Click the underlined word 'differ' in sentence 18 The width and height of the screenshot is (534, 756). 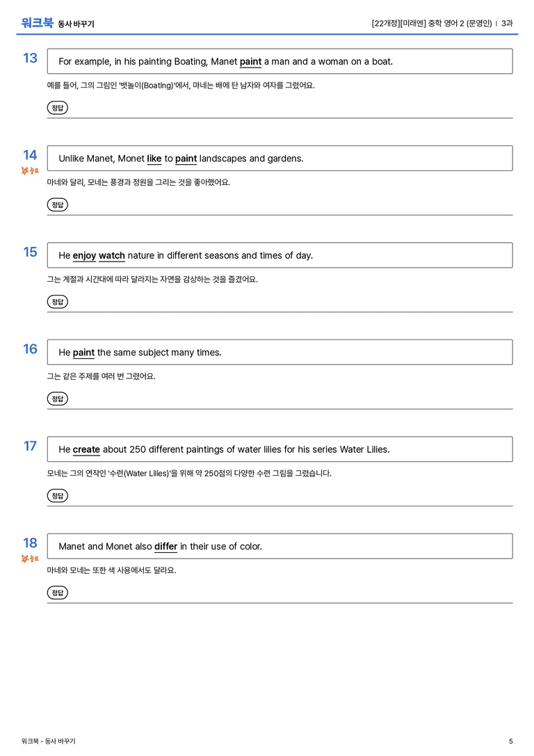coord(165,546)
